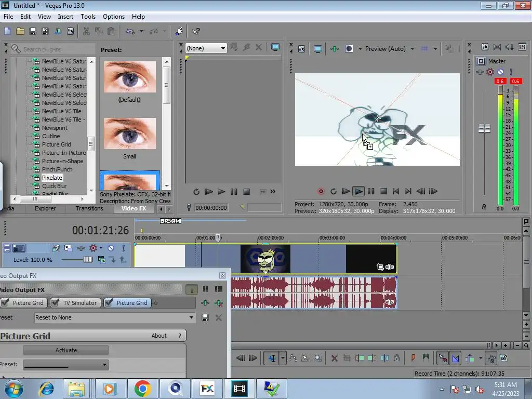The width and height of the screenshot is (532, 399).
Task: Click the Loop Playback icon in trimmer
Action: (x=196, y=192)
